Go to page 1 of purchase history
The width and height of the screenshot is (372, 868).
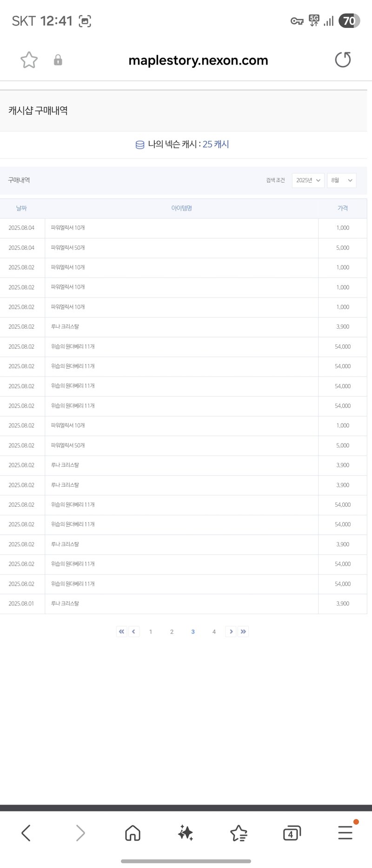(x=151, y=631)
